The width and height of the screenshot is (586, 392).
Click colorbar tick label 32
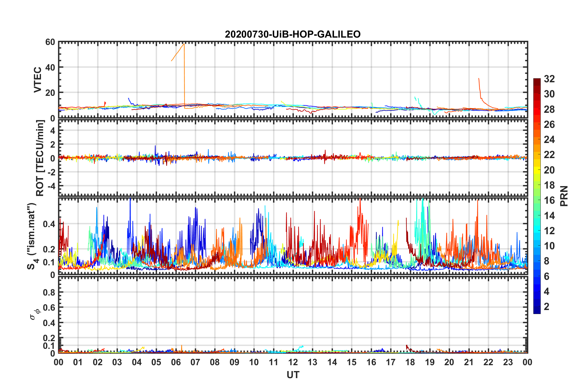tap(549, 79)
